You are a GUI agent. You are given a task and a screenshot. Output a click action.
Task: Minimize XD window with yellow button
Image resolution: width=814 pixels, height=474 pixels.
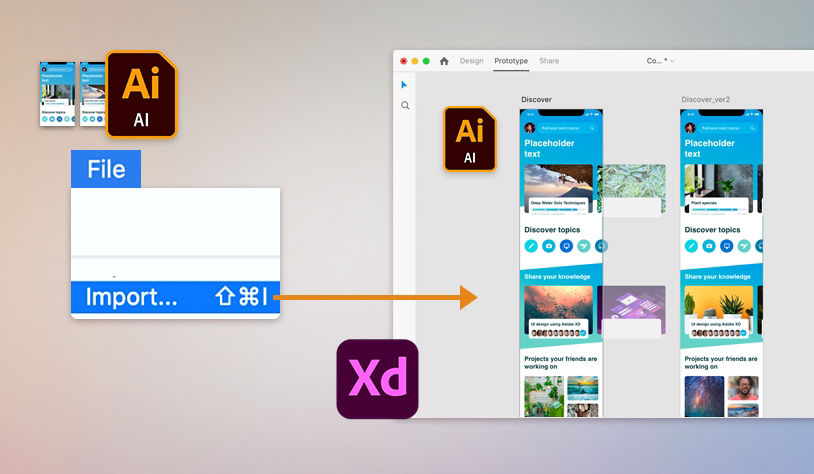coord(415,61)
